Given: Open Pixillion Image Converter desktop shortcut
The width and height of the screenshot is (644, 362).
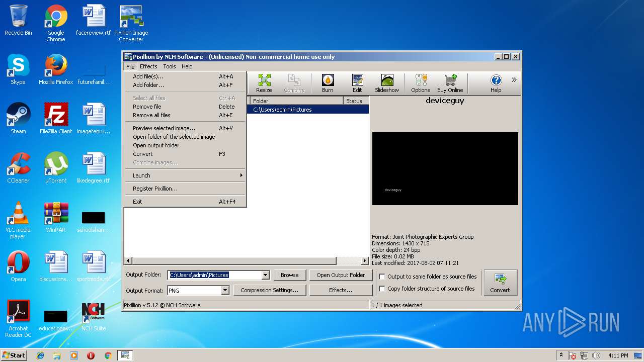Looking at the screenshot, I should pos(131,24).
